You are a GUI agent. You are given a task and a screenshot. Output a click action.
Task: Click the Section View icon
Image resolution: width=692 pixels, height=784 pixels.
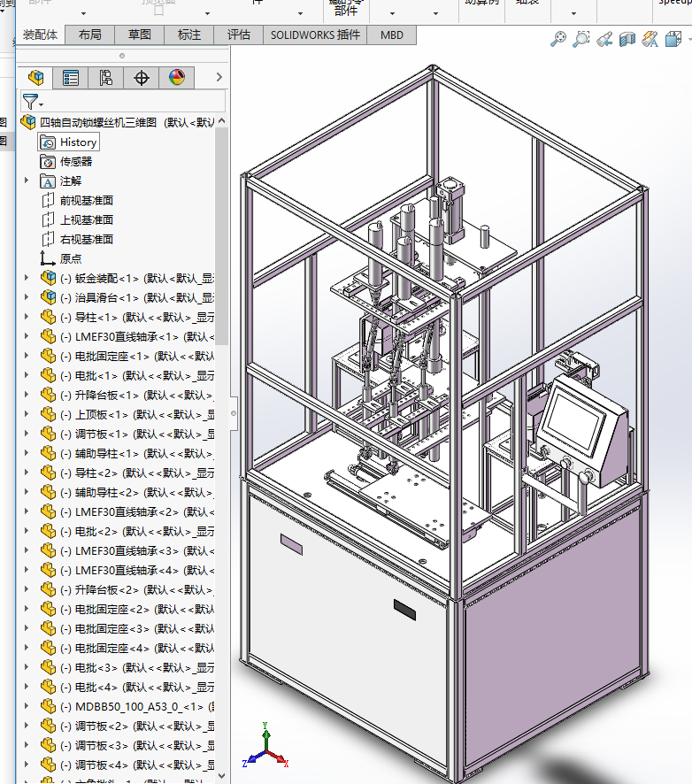tap(627, 39)
